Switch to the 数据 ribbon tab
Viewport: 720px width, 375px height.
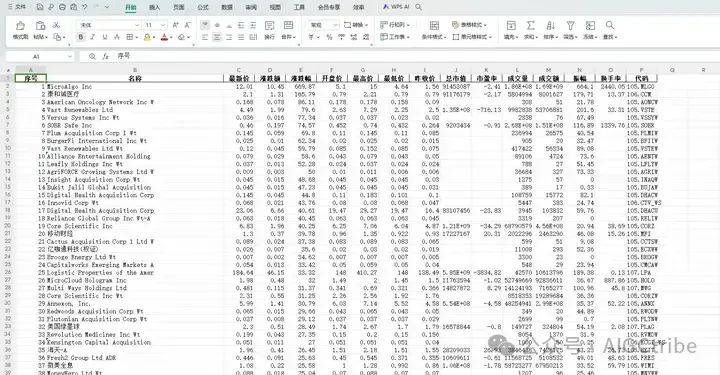pos(227,7)
